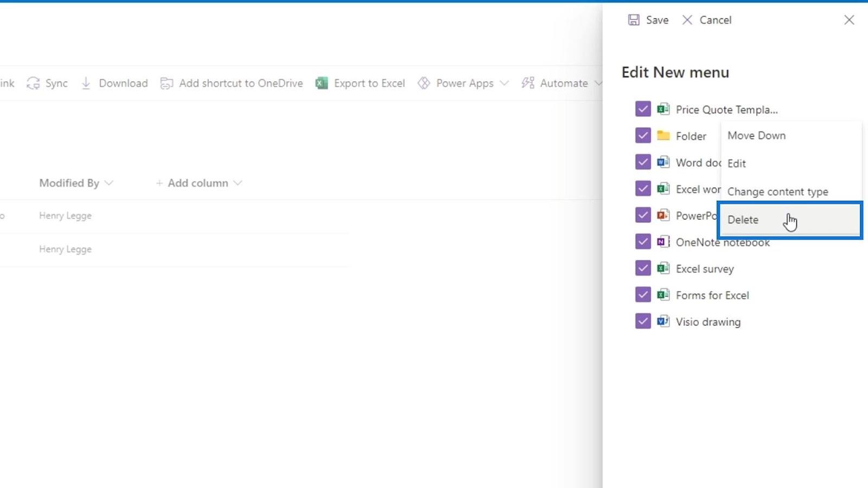
Task: Click the Sync toolbar label
Action: point(56,83)
